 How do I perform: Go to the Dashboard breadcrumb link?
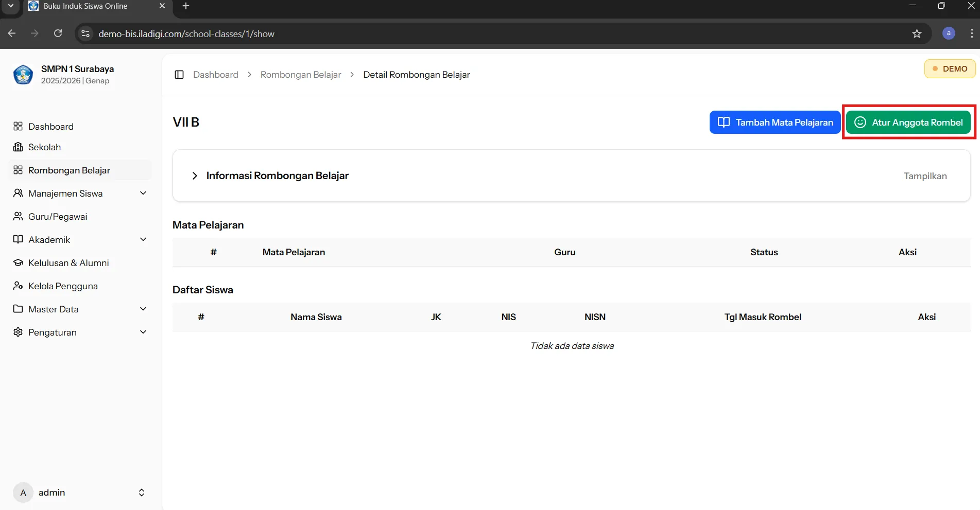pyautogui.click(x=216, y=75)
